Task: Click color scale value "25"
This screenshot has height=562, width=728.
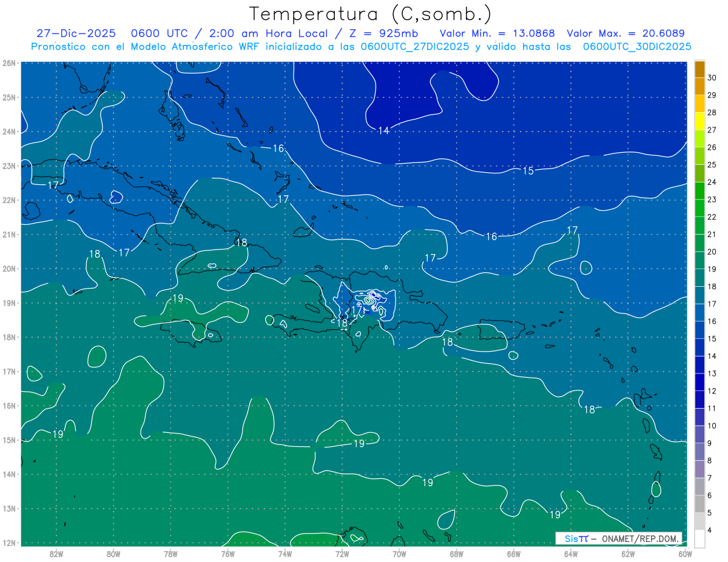Action: [x=712, y=165]
